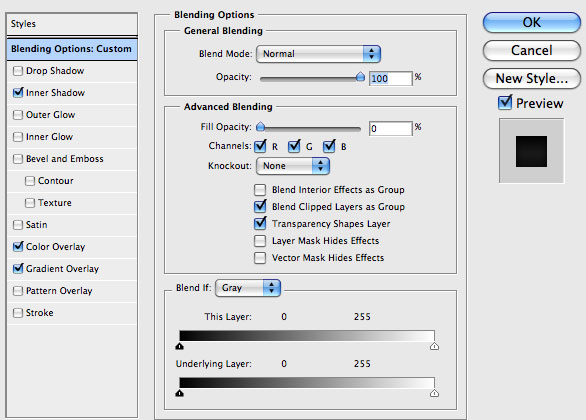The height and width of the screenshot is (420, 586).
Task: Open the Inner Shadow settings row
Action: [x=72, y=93]
